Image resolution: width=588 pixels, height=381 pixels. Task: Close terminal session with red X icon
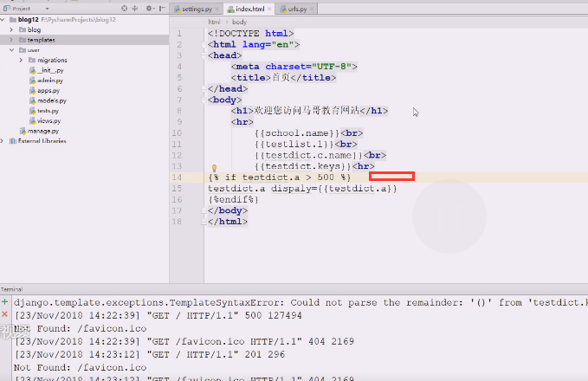[x=5, y=314]
